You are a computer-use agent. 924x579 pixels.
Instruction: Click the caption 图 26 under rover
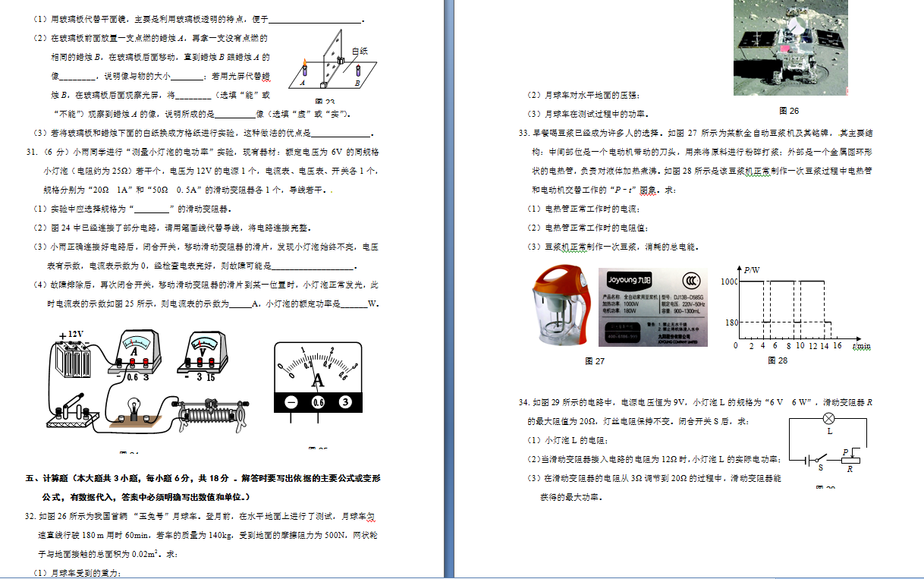(789, 111)
